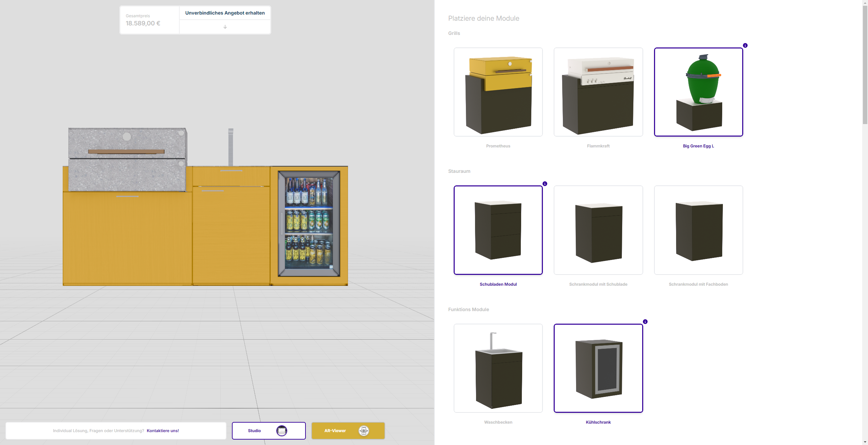Click the Schubladen Modul label

point(498,284)
